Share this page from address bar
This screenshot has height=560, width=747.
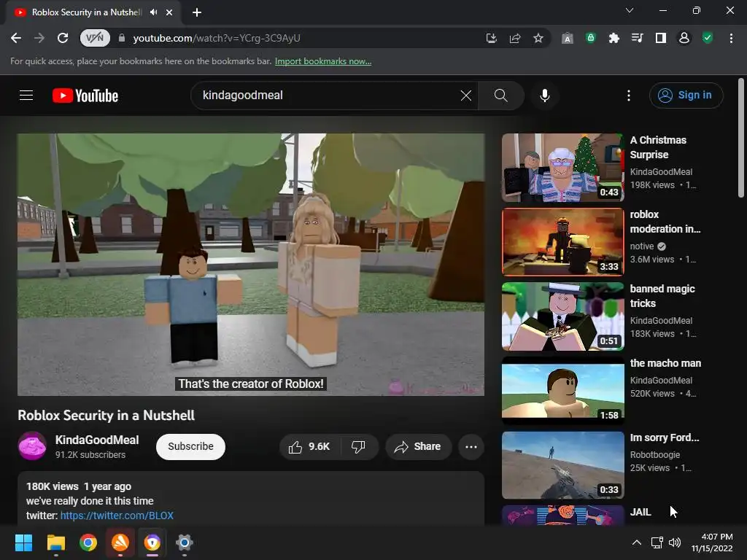point(515,38)
